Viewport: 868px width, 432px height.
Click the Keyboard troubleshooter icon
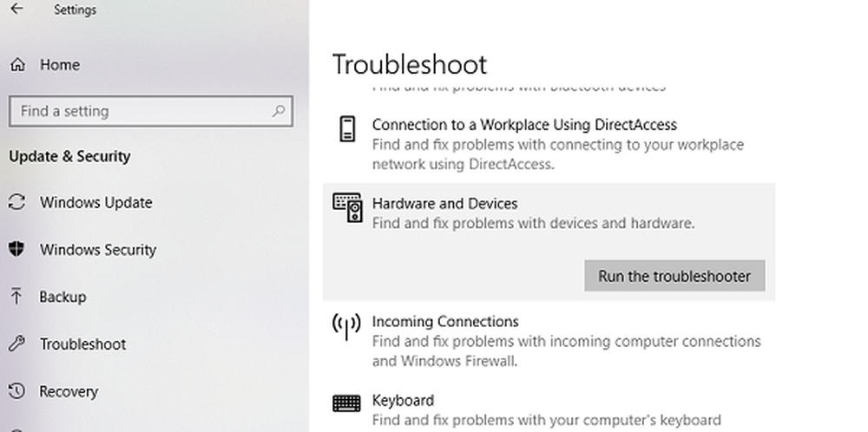coord(346,404)
